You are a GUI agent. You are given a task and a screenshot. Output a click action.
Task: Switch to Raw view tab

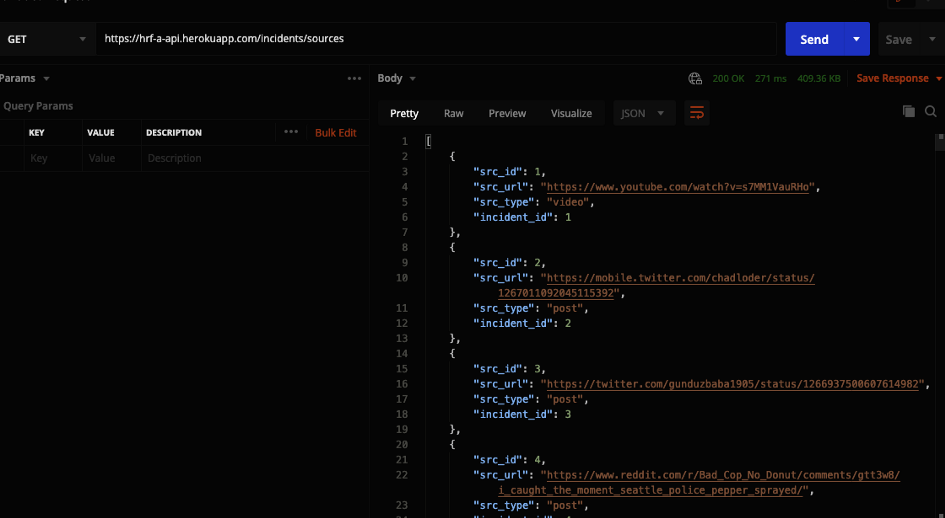454,113
